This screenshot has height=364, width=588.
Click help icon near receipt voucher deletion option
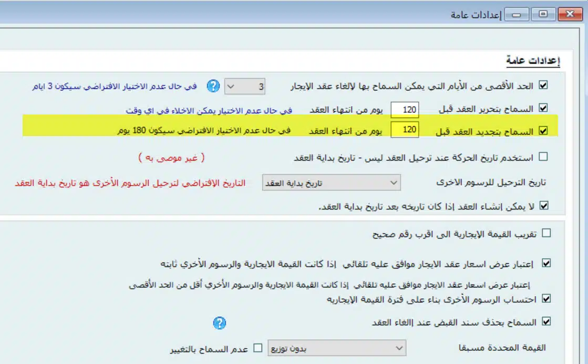pyautogui.click(x=219, y=323)
